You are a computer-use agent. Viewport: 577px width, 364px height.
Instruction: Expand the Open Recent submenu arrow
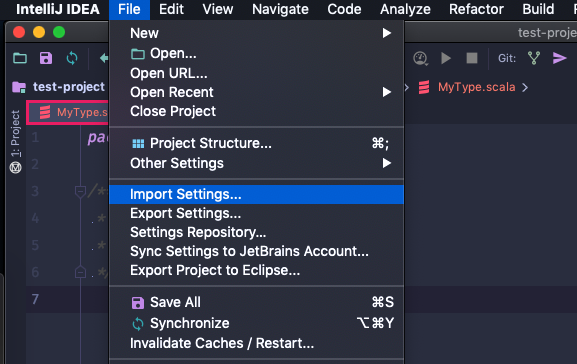click(x=386, y=92)
